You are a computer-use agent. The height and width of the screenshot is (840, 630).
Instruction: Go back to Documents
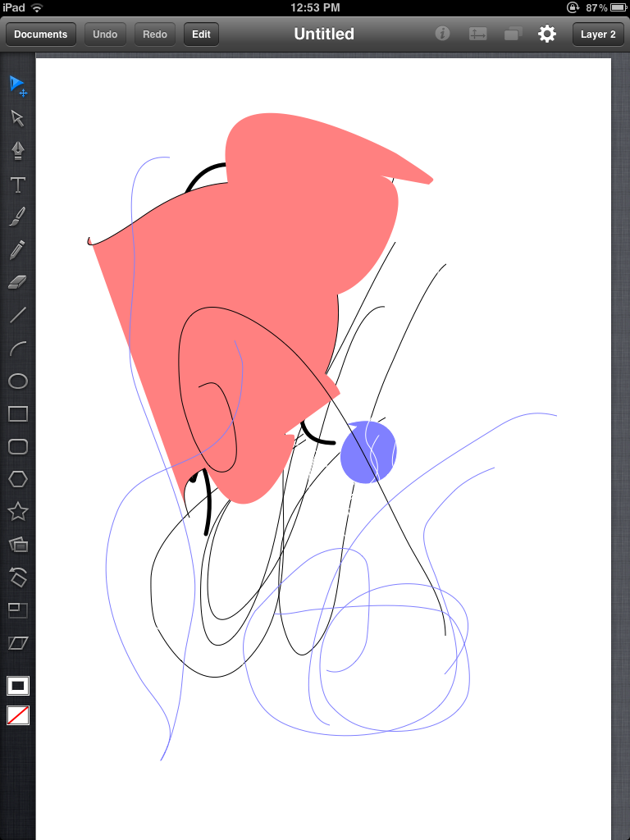click(41, 34)
